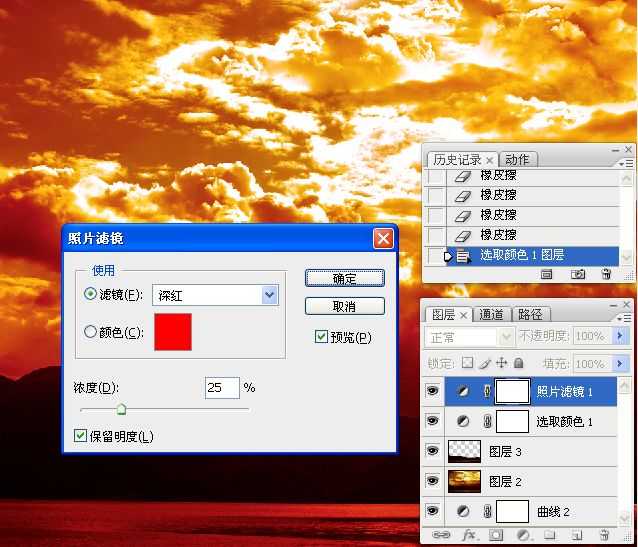Switch to the 路径 tab
Image resolution: width=638 pixels, height=547 pixels.
529,315
